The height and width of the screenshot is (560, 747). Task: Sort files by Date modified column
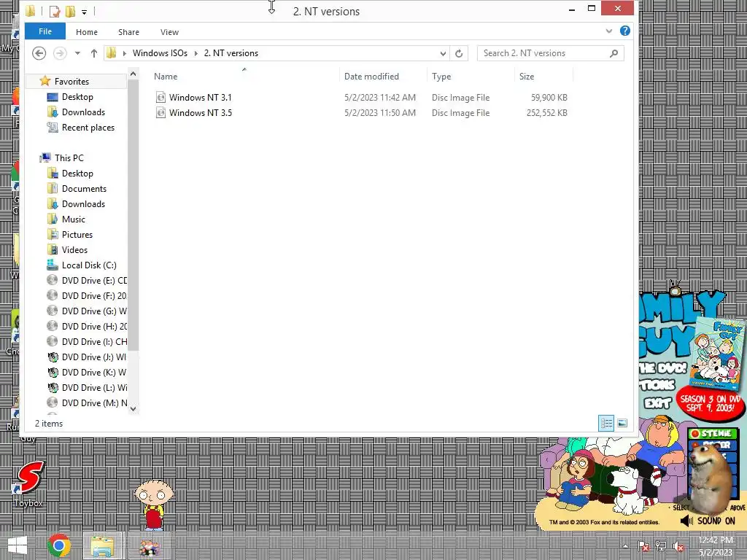tap(384, 76)
